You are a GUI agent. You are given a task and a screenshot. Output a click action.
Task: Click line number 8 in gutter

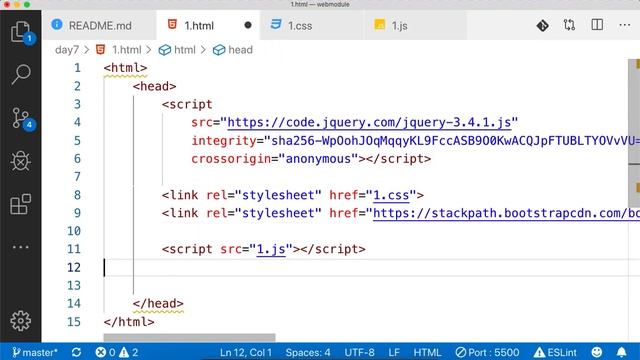pyautogui.click(x=78, y=195)
